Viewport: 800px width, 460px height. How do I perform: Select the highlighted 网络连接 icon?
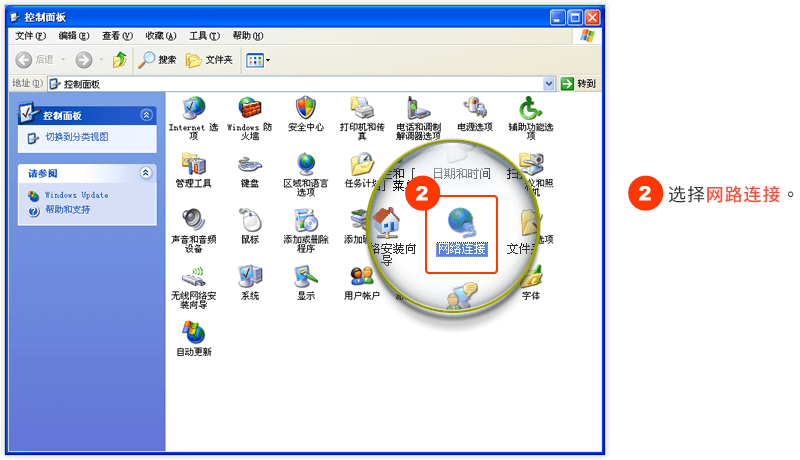[461, 227]
